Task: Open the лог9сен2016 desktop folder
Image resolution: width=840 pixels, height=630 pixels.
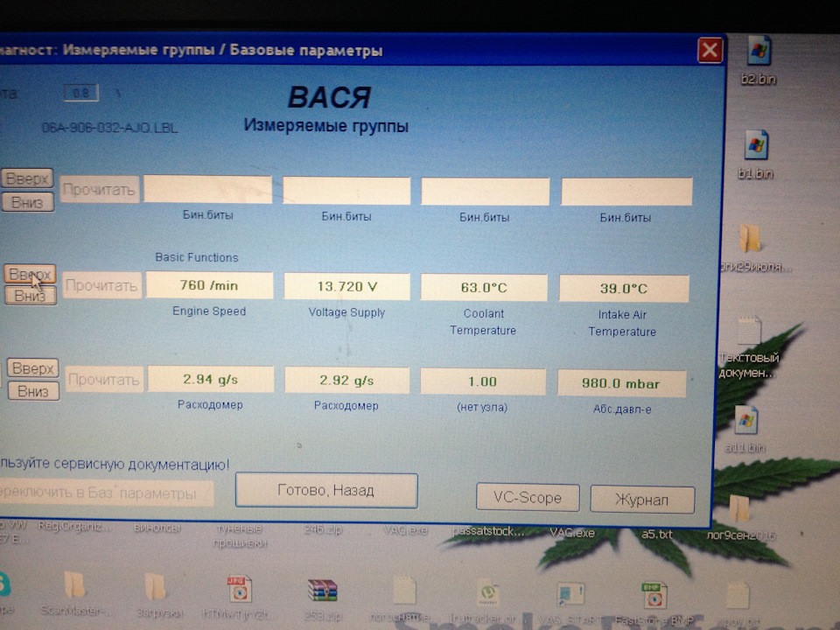Action: 739,507
